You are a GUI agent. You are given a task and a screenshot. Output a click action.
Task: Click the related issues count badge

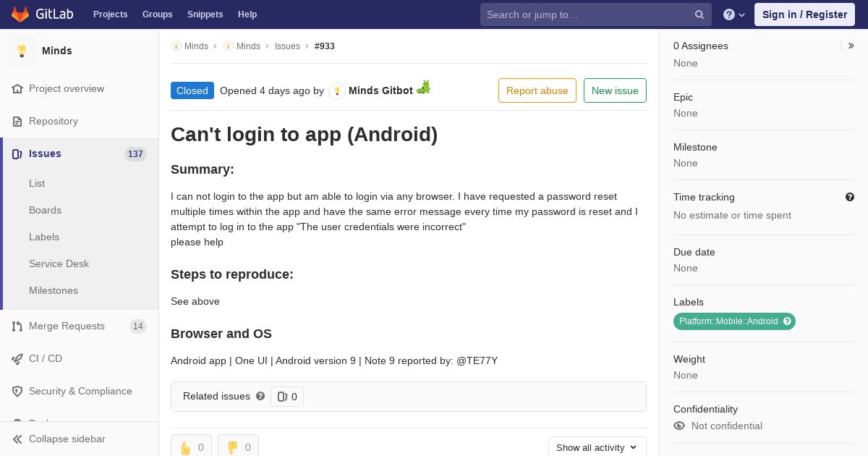[x=287, y=397]
